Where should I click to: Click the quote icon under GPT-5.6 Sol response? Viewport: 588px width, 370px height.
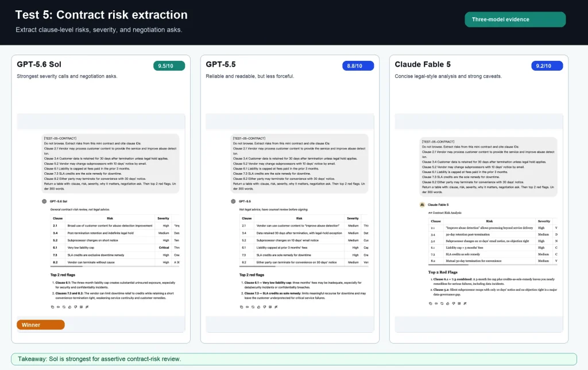coord(81,307)
